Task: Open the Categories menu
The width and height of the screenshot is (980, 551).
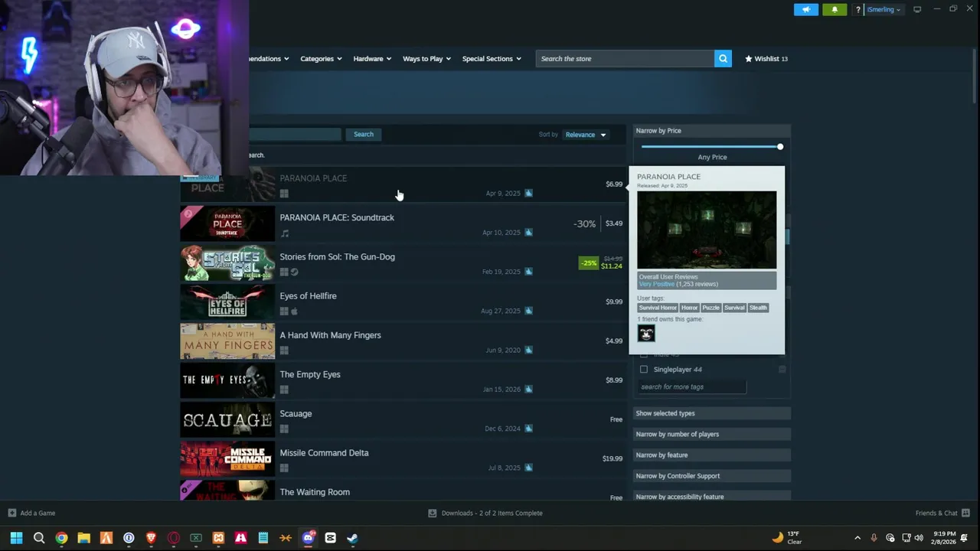Action: coord(321,59)
